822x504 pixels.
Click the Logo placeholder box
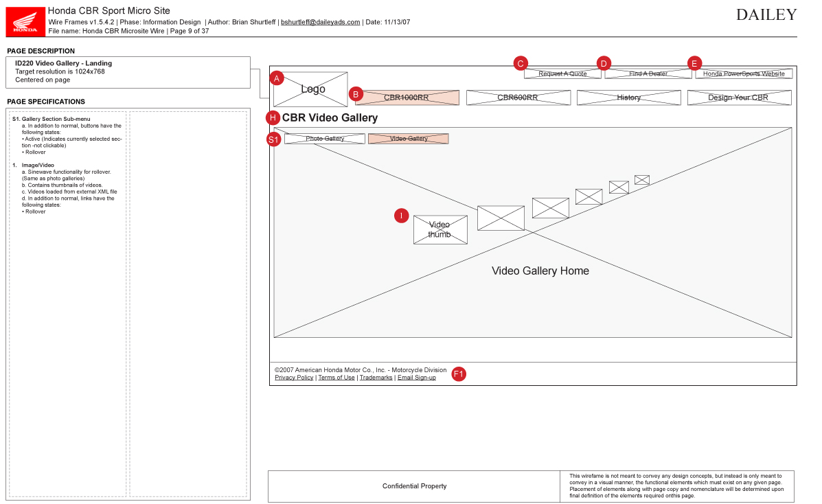tap(312, 89)
